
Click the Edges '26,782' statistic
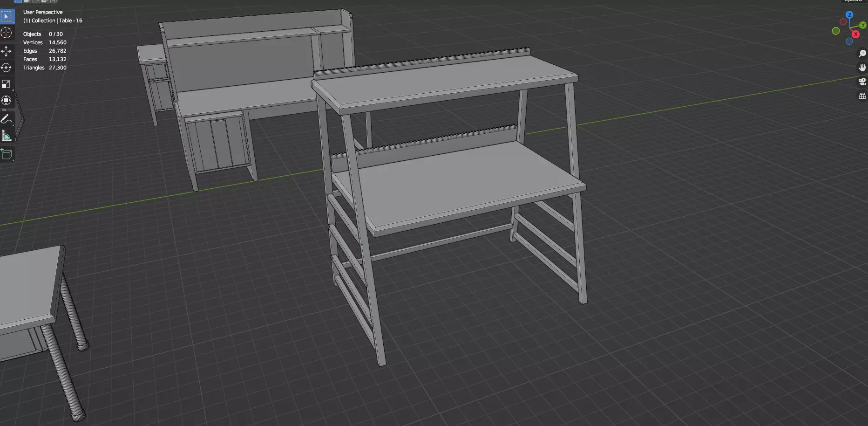pyautogui.click(x=58, y=51)
